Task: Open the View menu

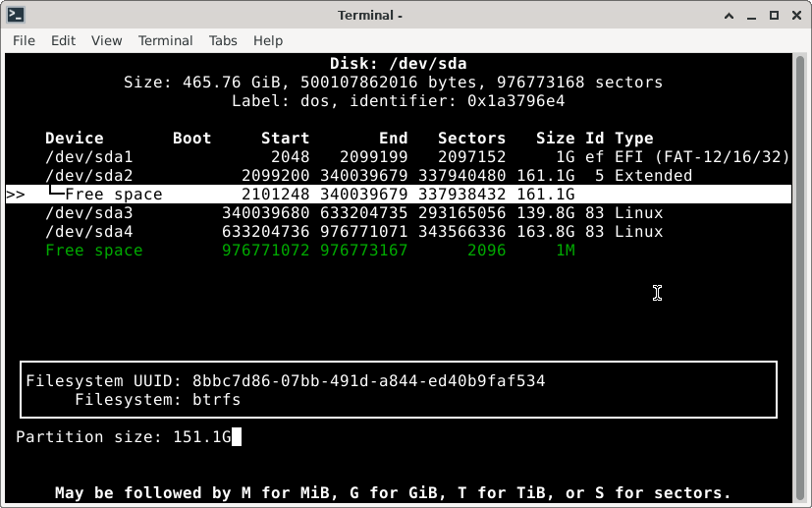Action: [x=106, y=40]
